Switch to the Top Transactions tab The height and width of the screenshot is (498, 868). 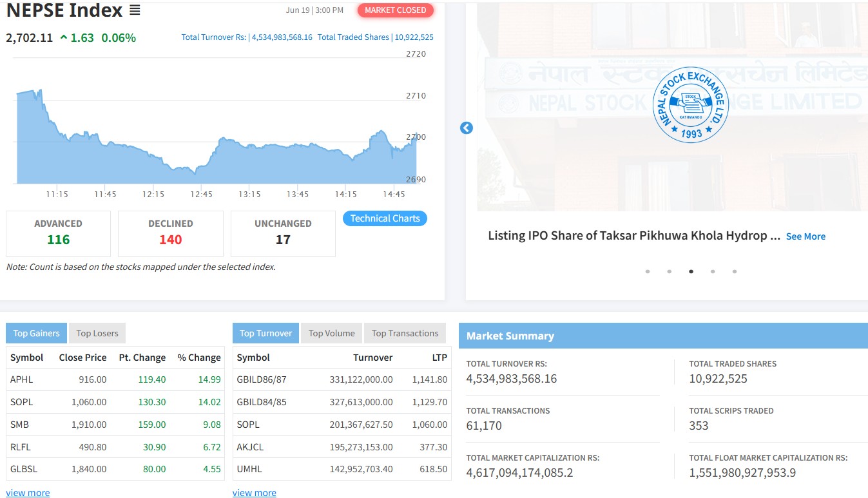[x=405, y=333]
